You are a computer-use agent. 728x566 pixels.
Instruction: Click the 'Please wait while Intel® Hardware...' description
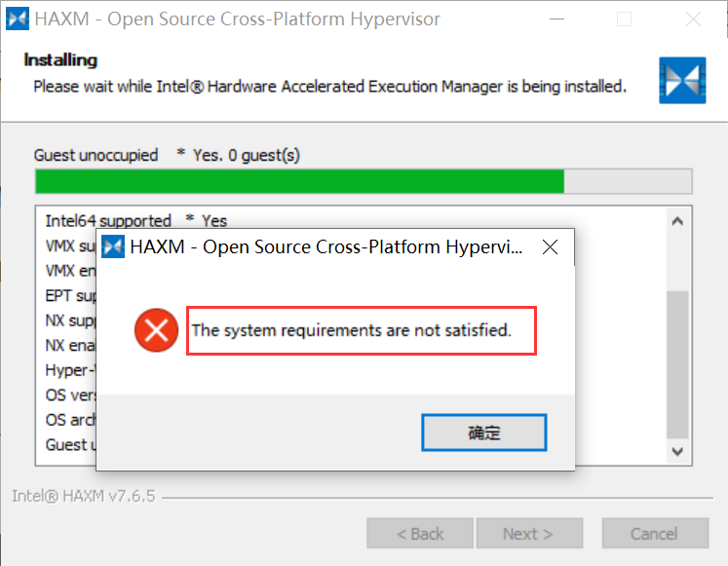coord(329,87)
